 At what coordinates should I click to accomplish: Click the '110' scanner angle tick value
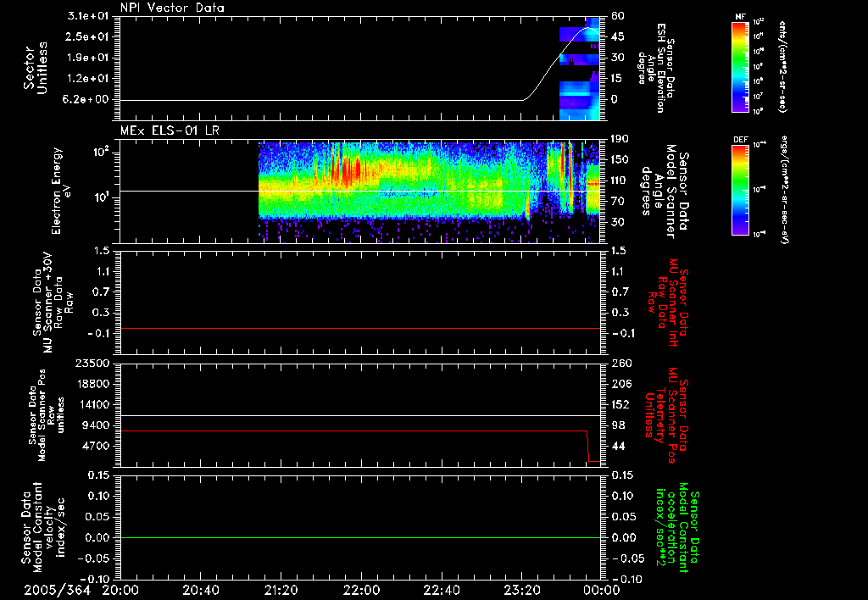(620, 181)
